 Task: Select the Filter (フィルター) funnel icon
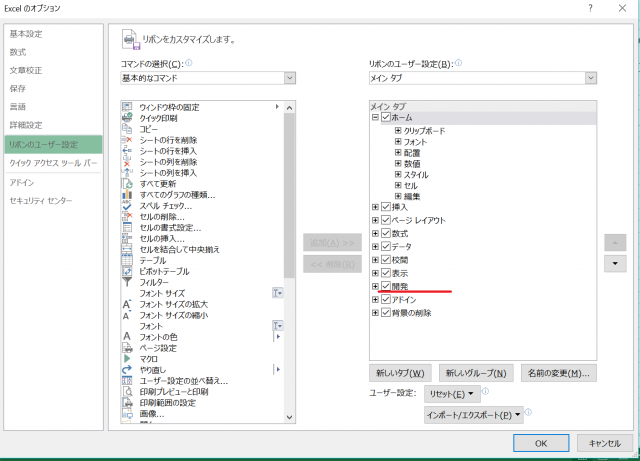coord(128,283)
